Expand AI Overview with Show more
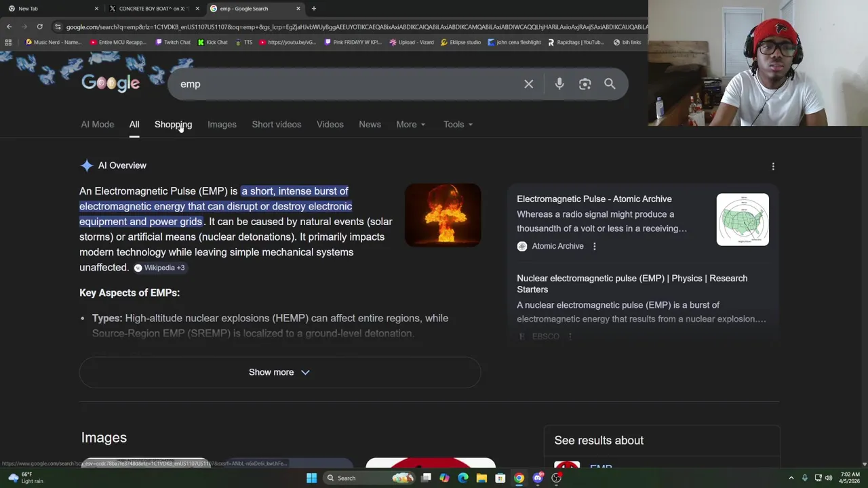The width and height of the screenshot is (868, 488). pos(279,372)
